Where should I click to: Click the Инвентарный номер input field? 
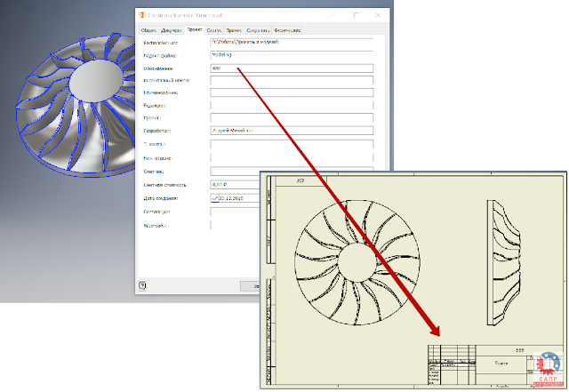(292, 80)
